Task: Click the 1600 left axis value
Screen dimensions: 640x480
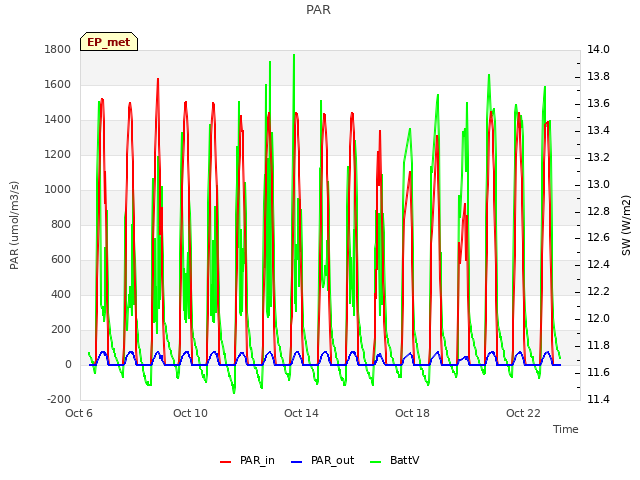Action: pyautogui.click(x=58, y=84)
